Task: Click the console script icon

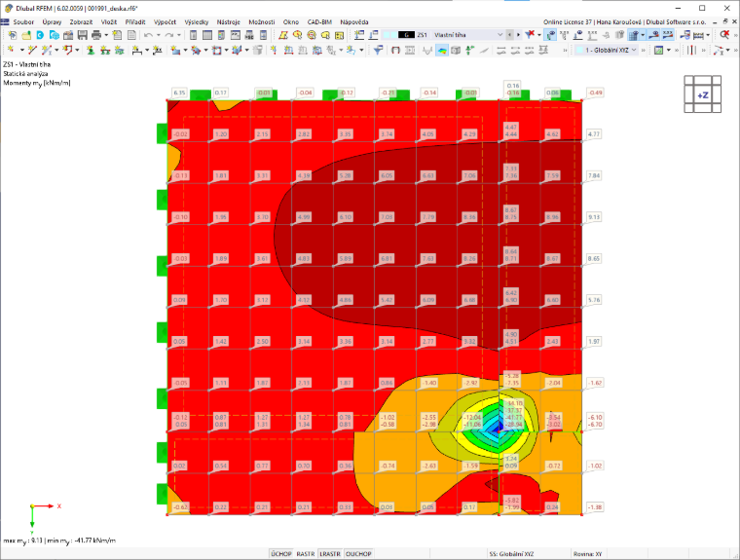Action: point(235,35)
